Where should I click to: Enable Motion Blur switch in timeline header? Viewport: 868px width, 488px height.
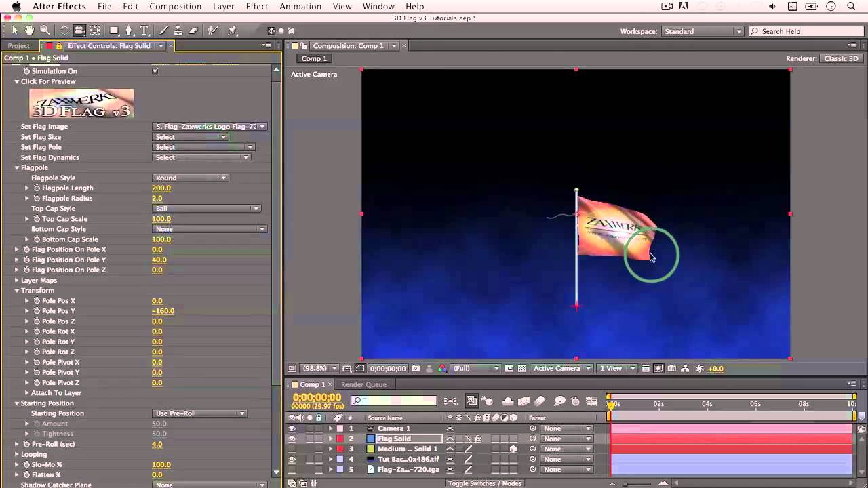pyautogui.click(x=540, y=401)
